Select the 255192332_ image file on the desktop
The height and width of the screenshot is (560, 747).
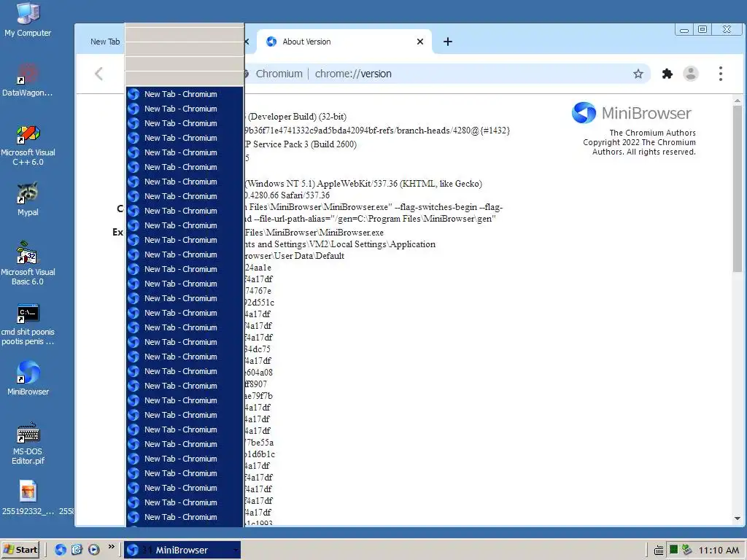28,498
